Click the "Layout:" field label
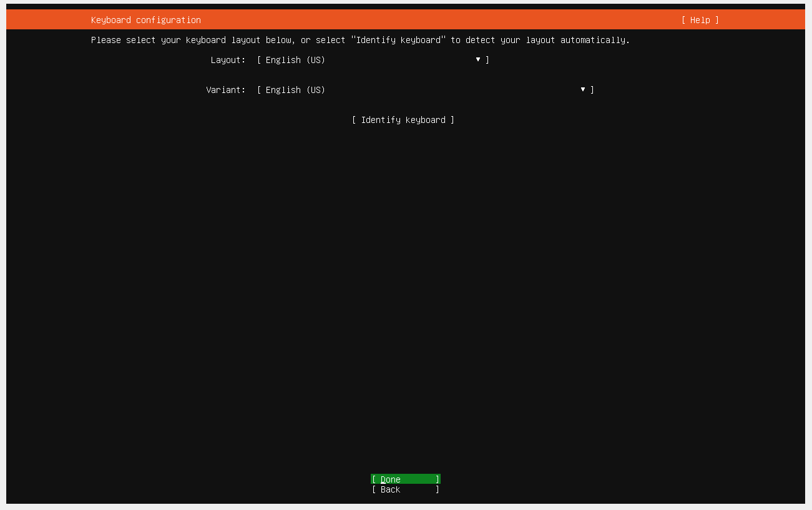 coord(228,60)
